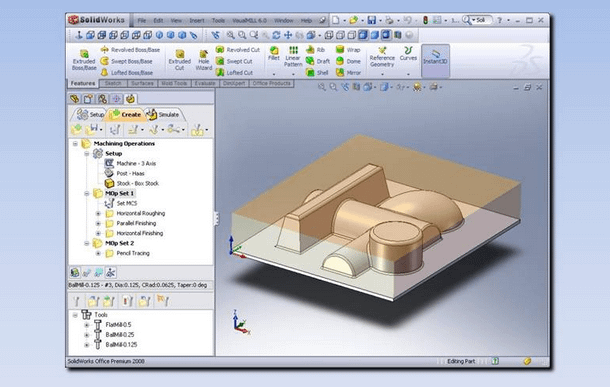Switch to the Surfaces tab
Image resolution: width=610 pixels, height=387 pixels.
point(142,83)
